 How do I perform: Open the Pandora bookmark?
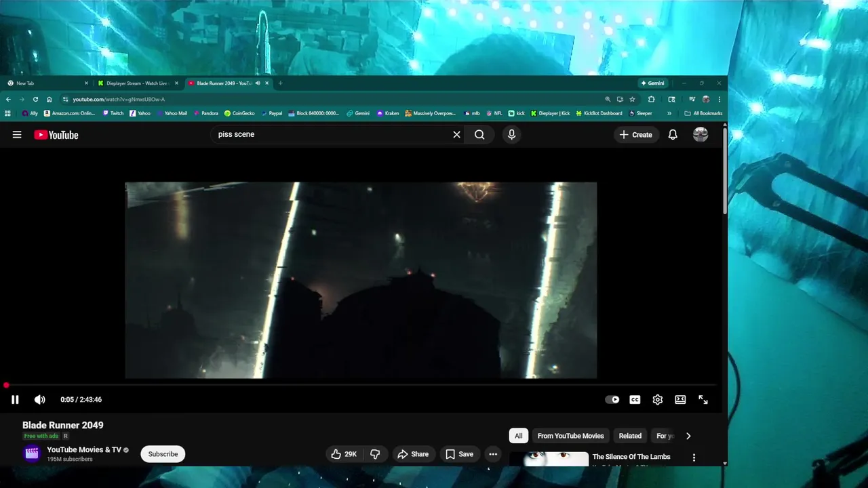205,114
